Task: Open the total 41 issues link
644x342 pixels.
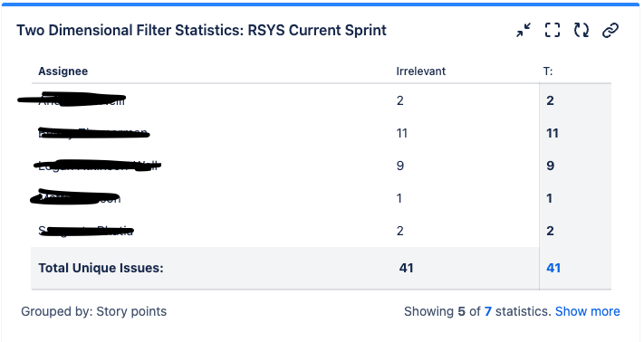Action: tap(553, 268)
